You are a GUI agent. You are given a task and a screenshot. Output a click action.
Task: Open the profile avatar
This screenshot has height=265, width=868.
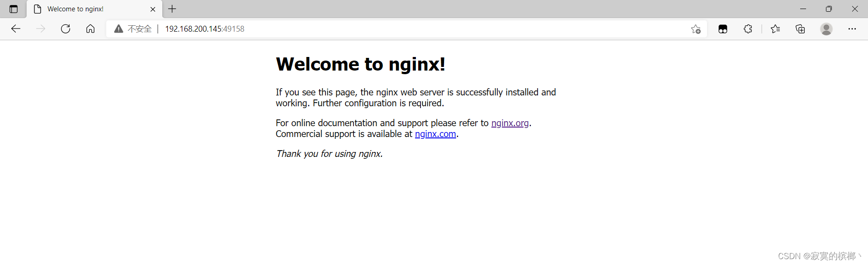coord(826,29)
